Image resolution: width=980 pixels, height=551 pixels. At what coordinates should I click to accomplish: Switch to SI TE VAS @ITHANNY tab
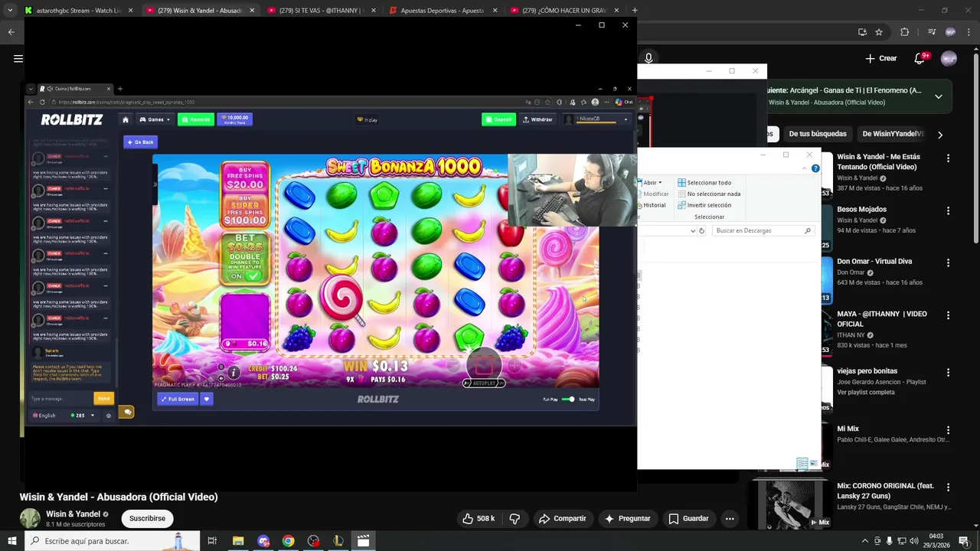[322, 10]
